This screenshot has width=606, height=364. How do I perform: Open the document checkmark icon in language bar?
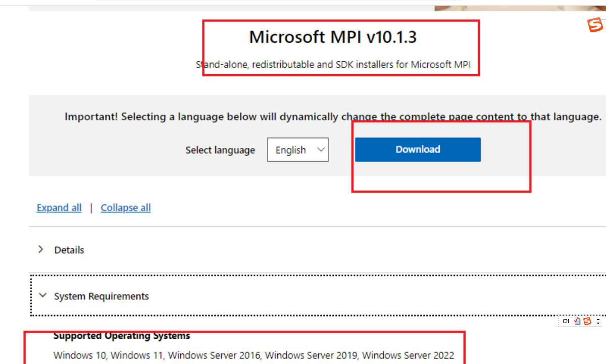pyautogui.click(x=577, y=321)
